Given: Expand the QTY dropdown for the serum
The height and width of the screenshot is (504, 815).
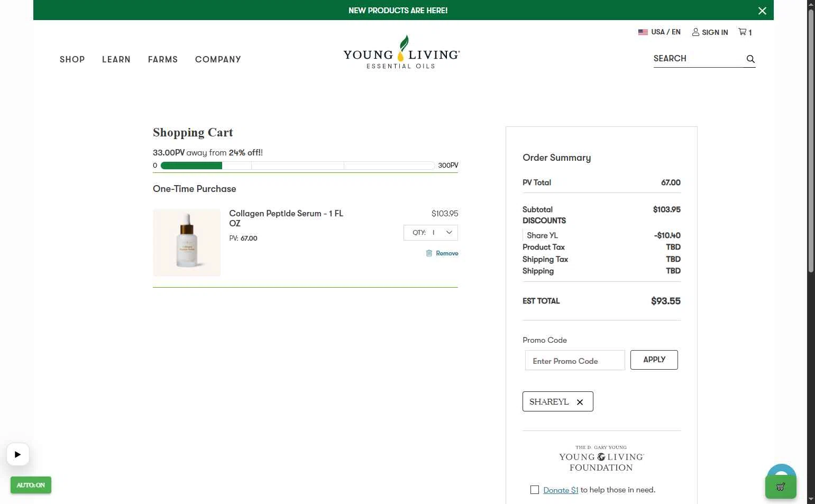Looking at the screenshot, I should point(431,233).
